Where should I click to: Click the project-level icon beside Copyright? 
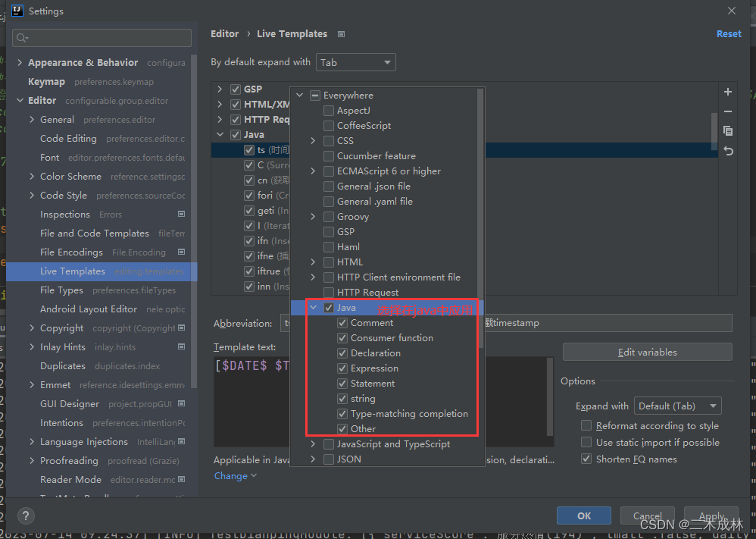point(181,327)
